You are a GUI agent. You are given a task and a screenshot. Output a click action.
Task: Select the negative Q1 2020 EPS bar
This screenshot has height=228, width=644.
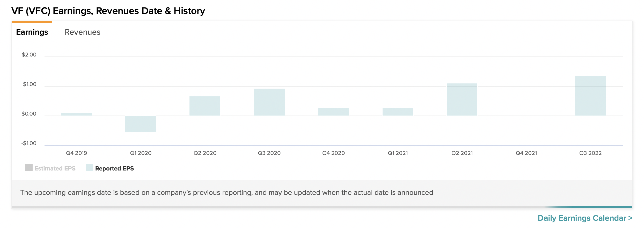point(141,124)
